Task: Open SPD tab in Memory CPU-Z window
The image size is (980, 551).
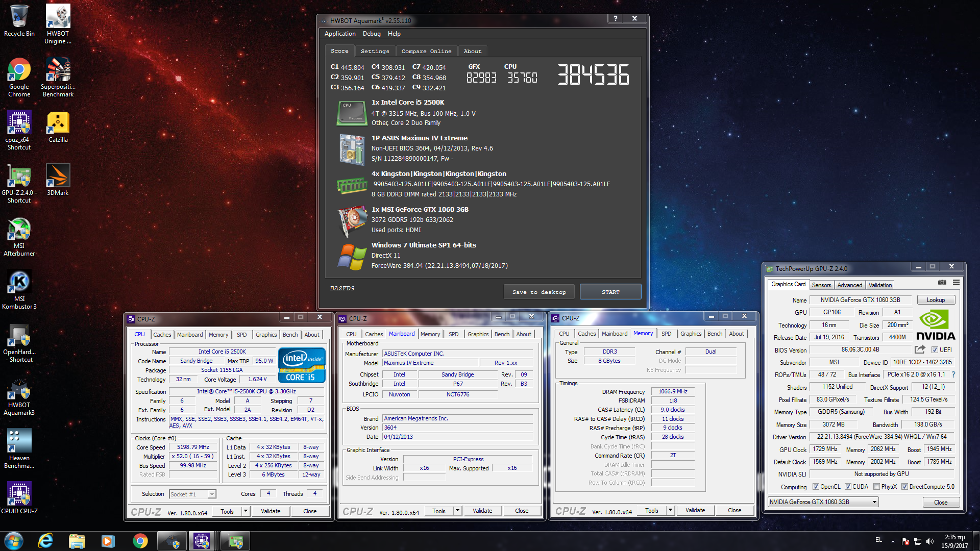Action: pyautogui.click(x=666, y=334)
